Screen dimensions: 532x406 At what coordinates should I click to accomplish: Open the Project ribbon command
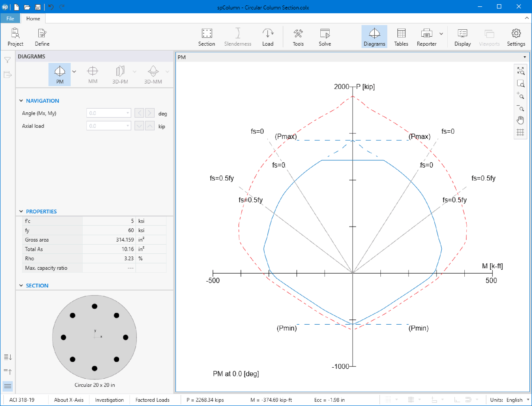[x=15, y=37]
